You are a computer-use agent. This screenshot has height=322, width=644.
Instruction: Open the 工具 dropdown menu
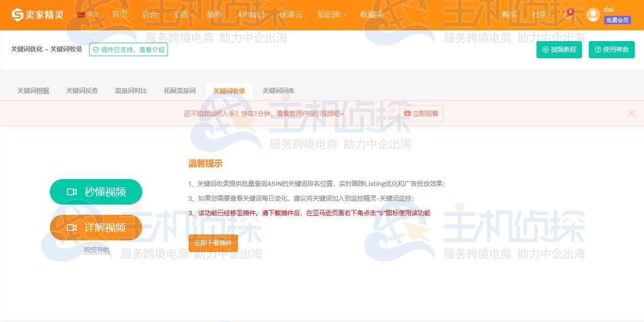click(x=180, y=15)
